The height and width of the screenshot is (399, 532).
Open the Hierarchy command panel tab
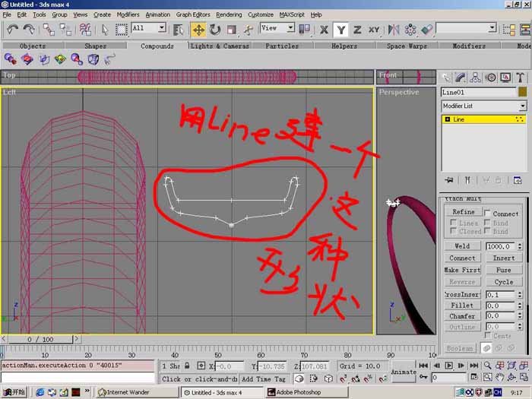[475, 78]
